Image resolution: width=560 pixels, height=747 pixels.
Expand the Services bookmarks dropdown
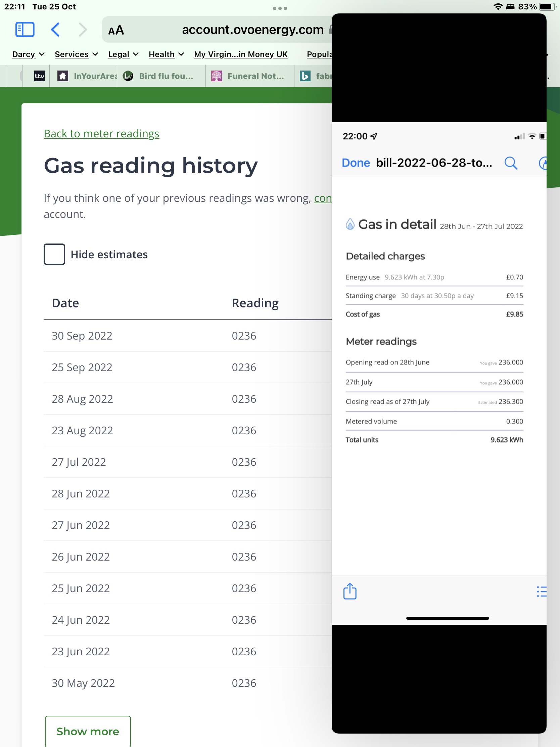click(76, 54)
